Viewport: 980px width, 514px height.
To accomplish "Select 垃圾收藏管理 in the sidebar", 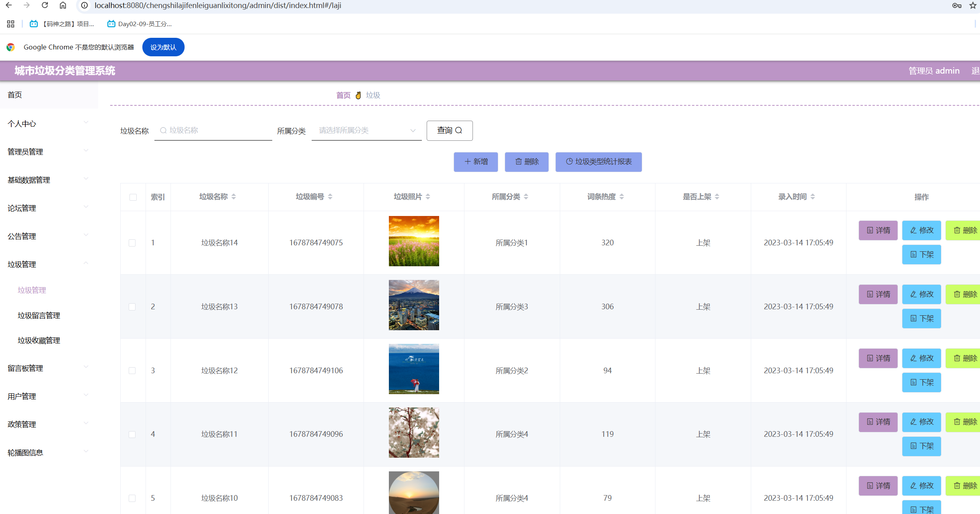I will (39, 340).
